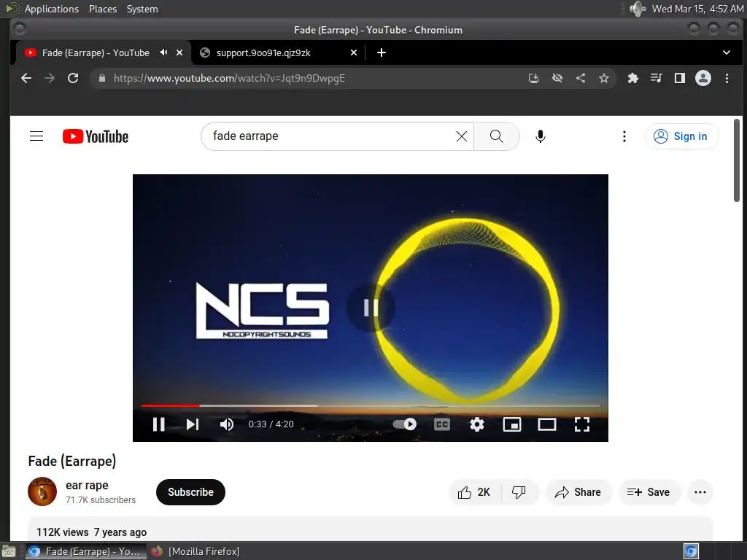Screen dimensions: 747x560
Task: Click the search magnifier button
Action: pos(496,136)
